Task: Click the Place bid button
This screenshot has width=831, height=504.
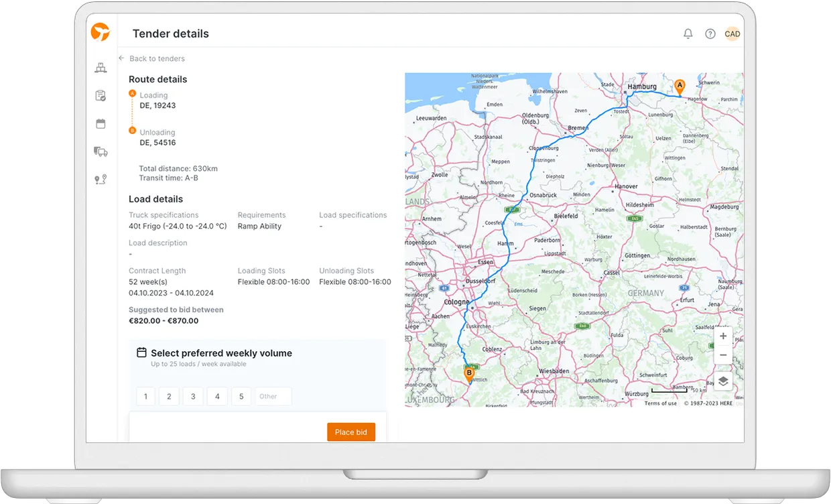Action: (x=350, y=432)
